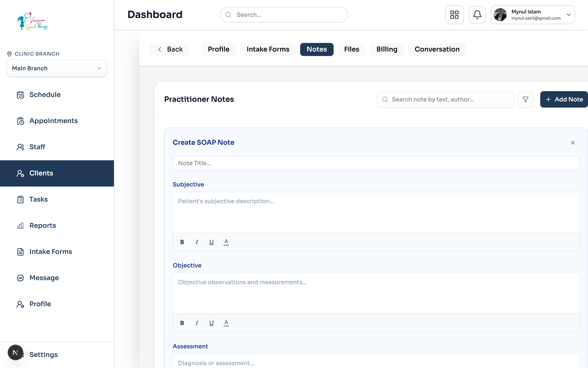This screenshot has width=588, height=368.
Task: Close the Create SOAP Note panel
Action: (x=573, y=143)
